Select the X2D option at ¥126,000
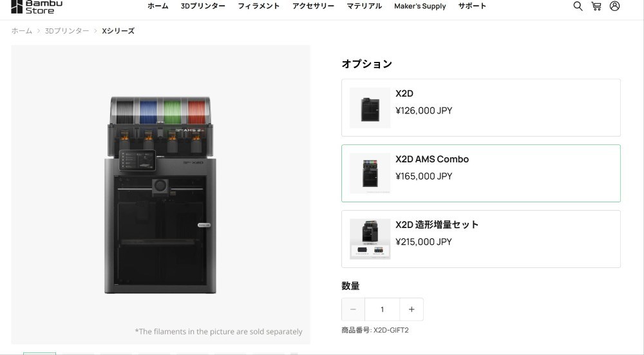 coord(481,108)
